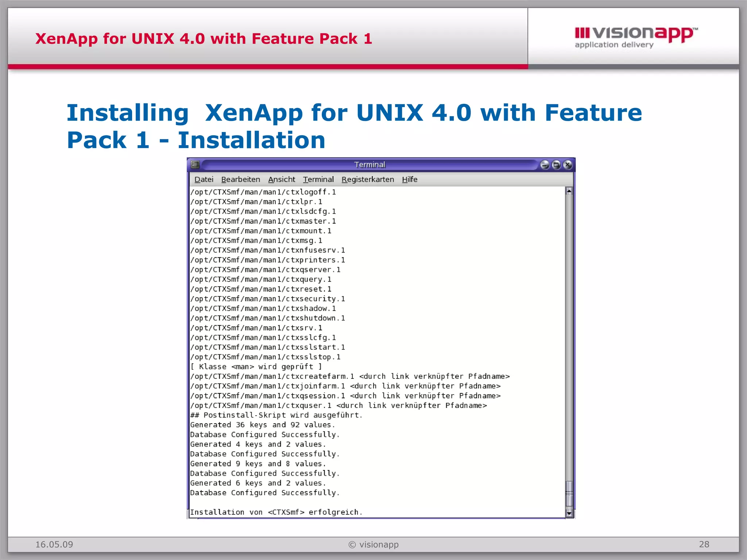Click line ending ctxprinters.1
The height and width of the screenshot is (560, 747).
(268, 260)
